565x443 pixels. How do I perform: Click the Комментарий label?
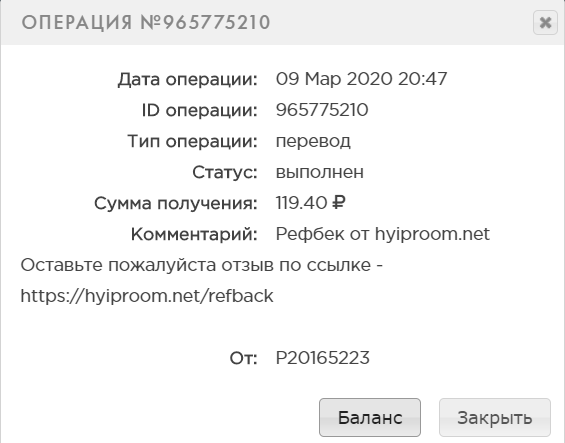tap(195, 234)
